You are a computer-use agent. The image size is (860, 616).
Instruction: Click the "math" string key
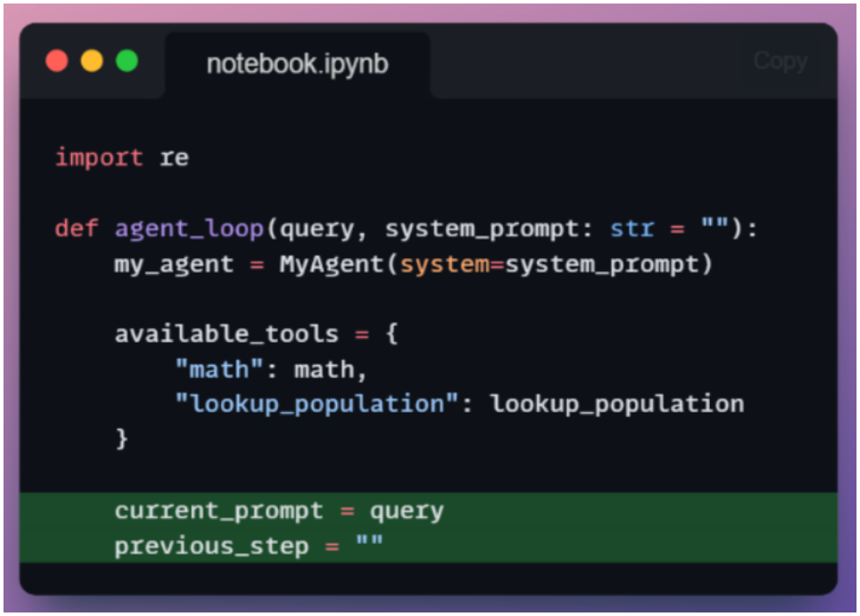tap(219, 369)
